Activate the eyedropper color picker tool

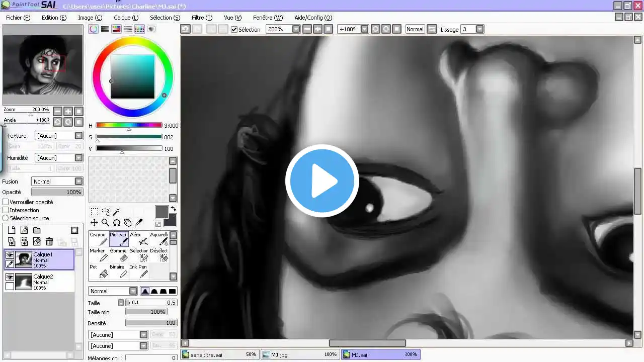138,223
